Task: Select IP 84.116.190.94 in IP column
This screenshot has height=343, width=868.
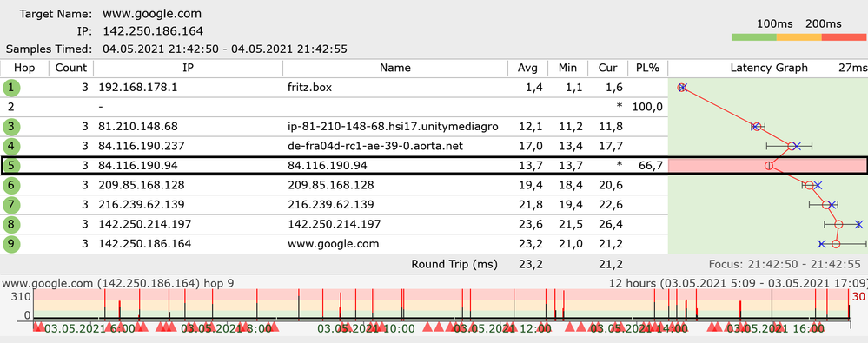Action: tap(138, 165)
